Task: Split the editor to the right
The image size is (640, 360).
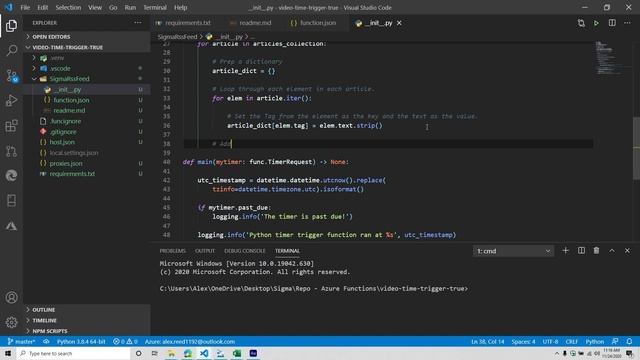Action: pos(612,23)
